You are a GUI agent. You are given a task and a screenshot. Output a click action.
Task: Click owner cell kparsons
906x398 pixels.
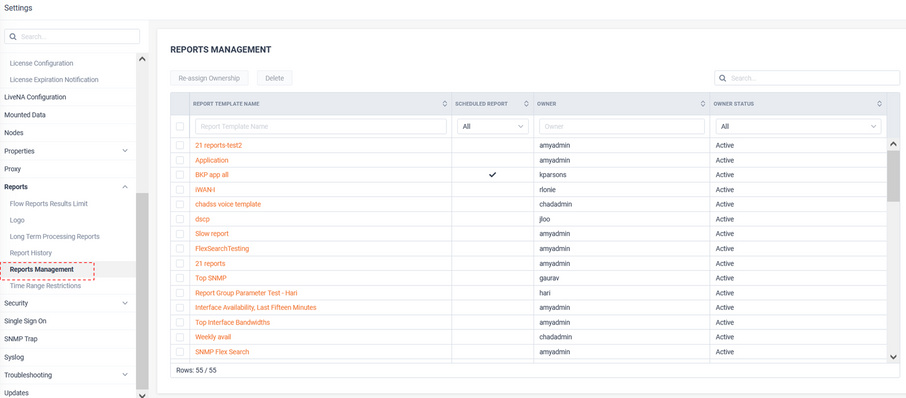tap(554, 174)
